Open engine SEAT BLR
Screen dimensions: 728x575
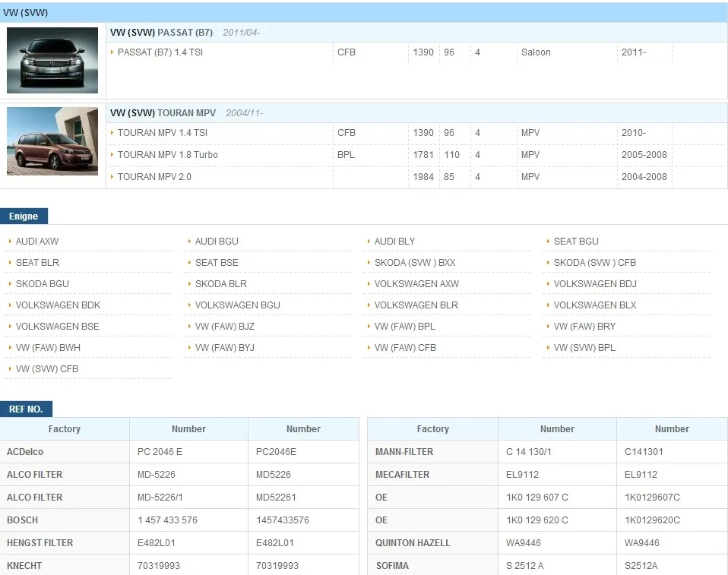(x=37, y=263)
